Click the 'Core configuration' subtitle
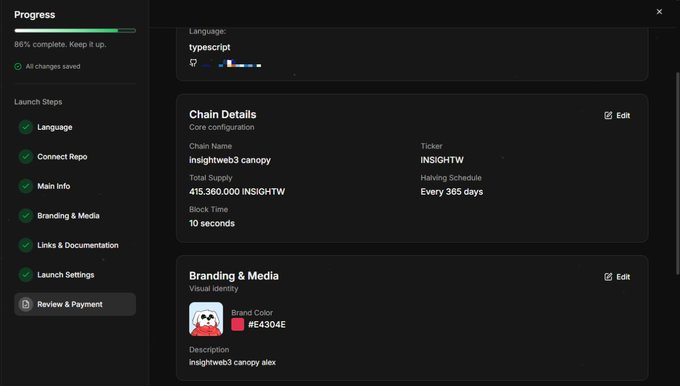This screenshot has width=680, height=386. [x=222, y=127]
